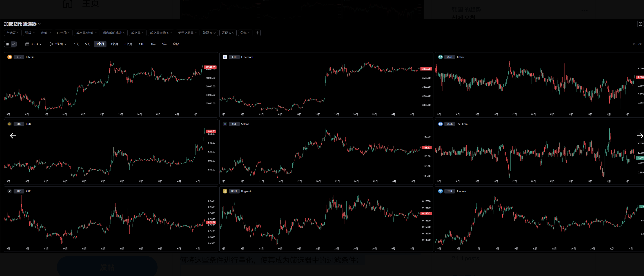Image resolution: width=644 pixels, height=276 pixels.
Task: Open the Ethereum name link
Action: [x=247, y=57]
